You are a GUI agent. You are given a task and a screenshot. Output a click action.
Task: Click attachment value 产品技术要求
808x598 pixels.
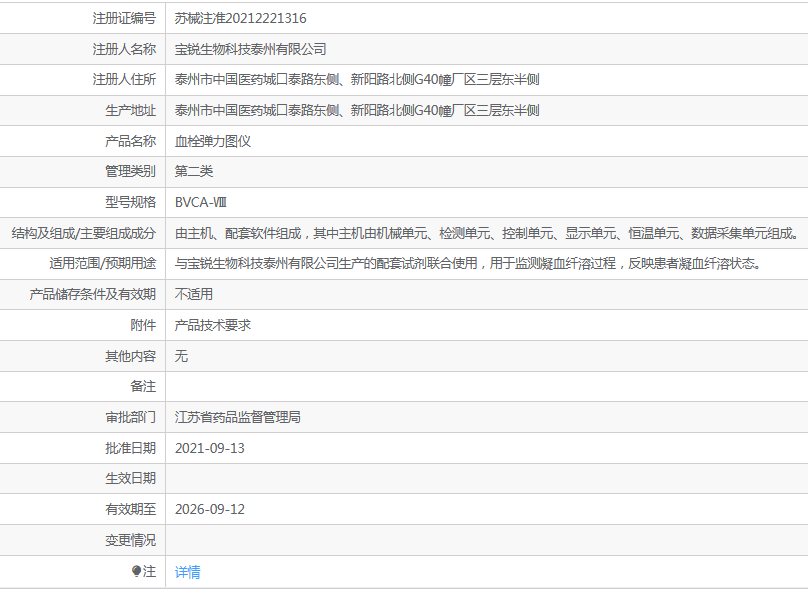tap(213, 325)
